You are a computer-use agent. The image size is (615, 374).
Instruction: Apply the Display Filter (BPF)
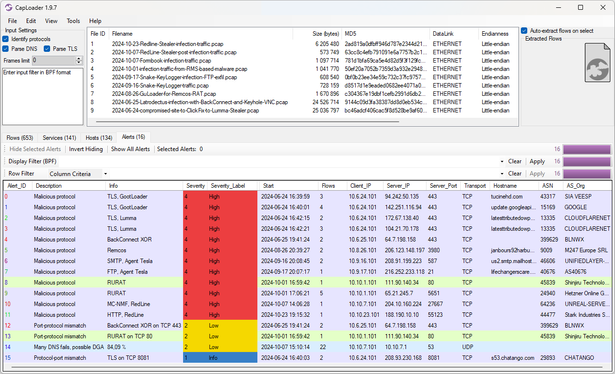[x=537, y=161]
